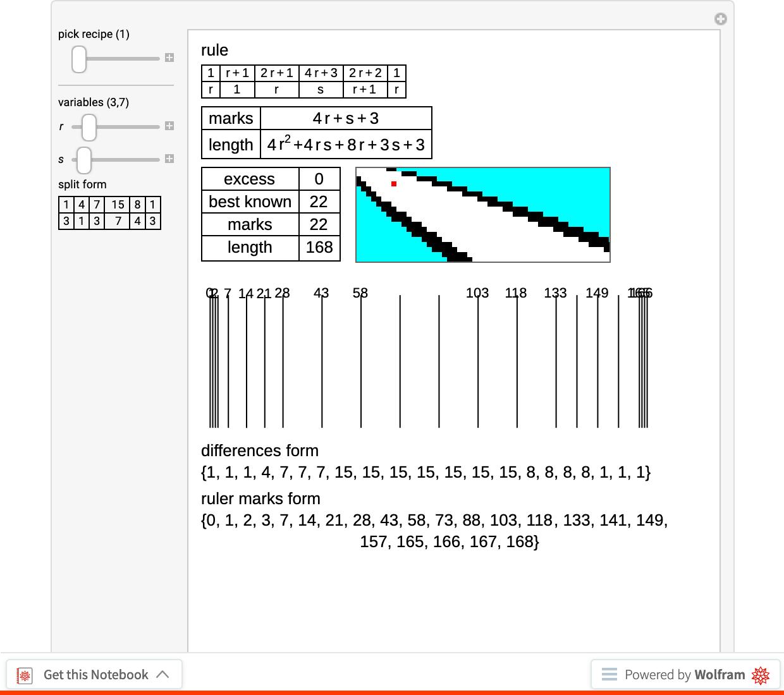The height and width of the screenshot is (695, 784).
Task: Click the differences form heading
Action: tap(260, 451)
